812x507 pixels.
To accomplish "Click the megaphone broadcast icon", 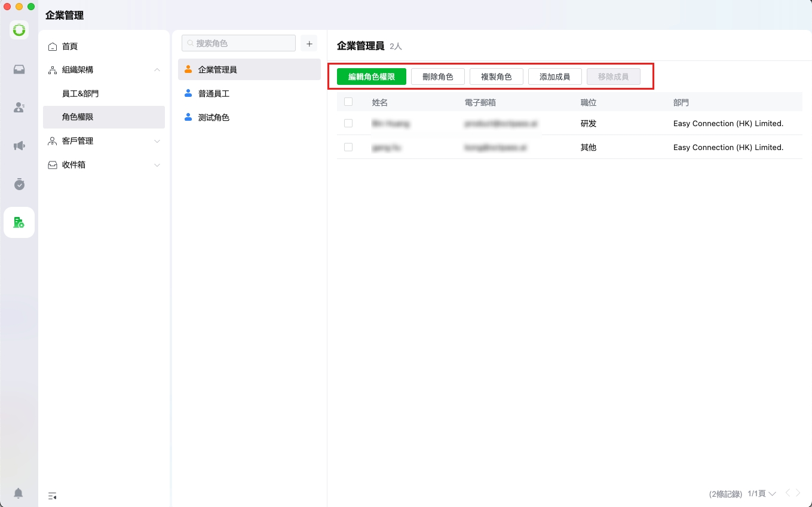I will pyautogui.click(x=19, y=146).
